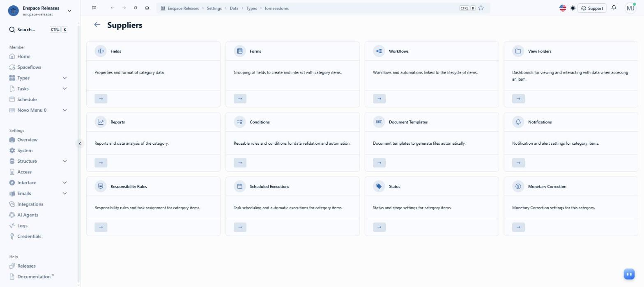This screenshot has height=287, width=644.
Task: Click the Workflows card icon
Action: 379,51
